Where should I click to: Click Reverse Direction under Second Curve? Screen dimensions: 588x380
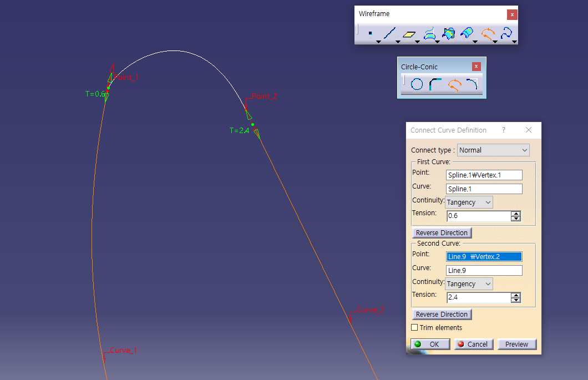click(x=442, y=315)
